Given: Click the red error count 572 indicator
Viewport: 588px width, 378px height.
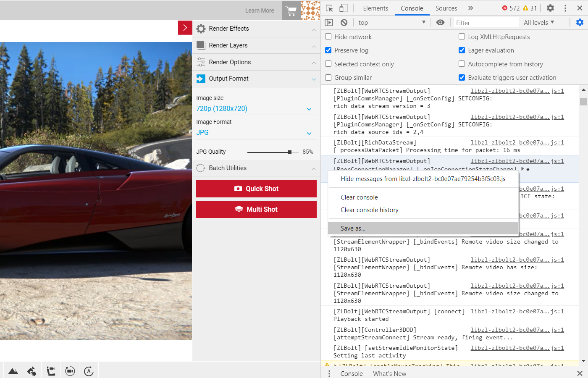Looking at the screenshot, I should (511, 8).
